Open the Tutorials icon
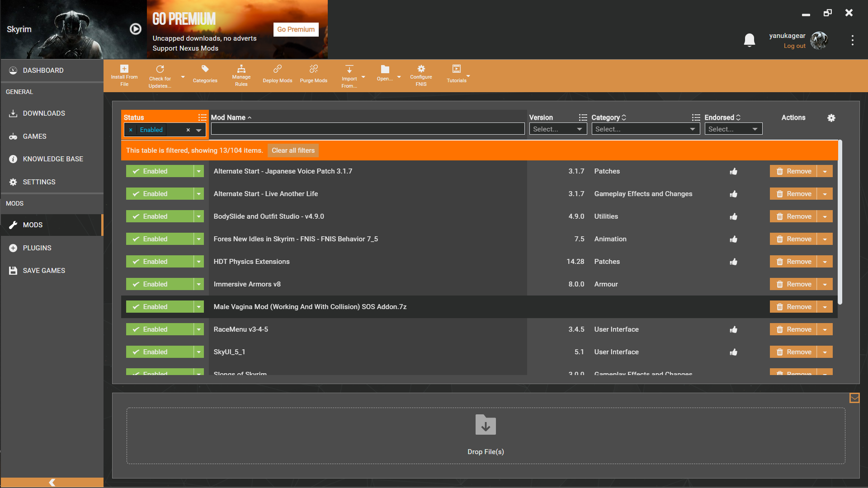 [x=457, y=69]
